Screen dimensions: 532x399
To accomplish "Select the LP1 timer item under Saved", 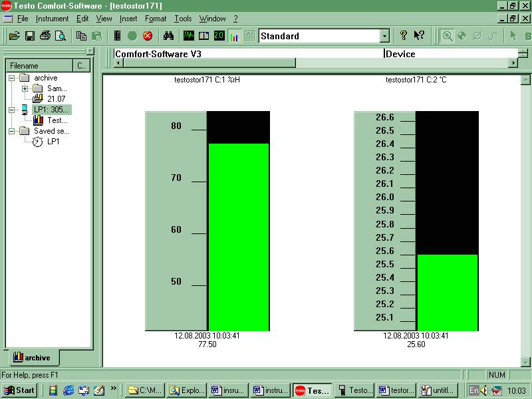I will tap(53, 142).
